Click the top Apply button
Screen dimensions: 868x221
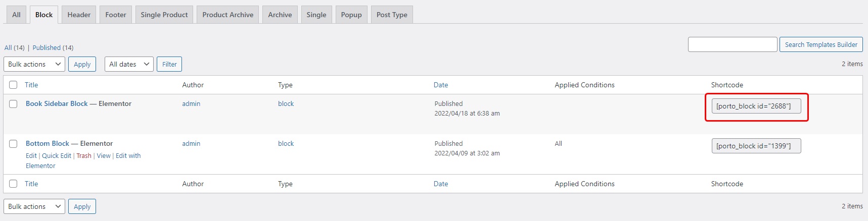pos(82,64)
